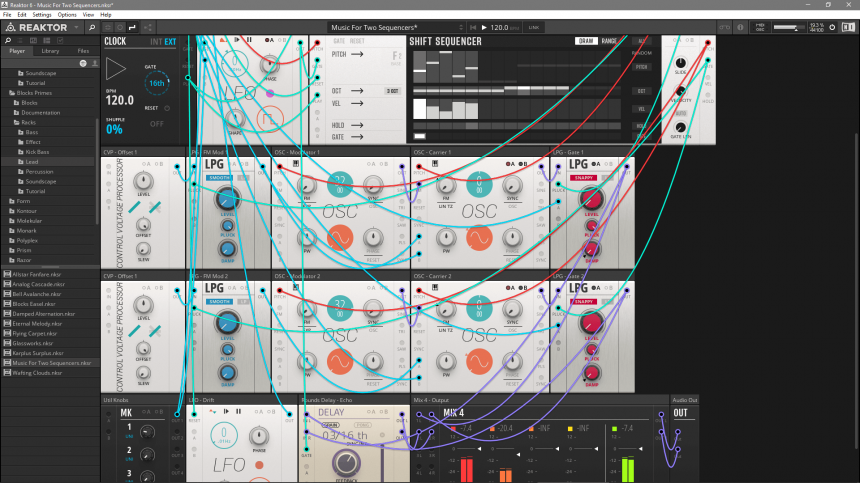Click the blue LEVEL knob on LPG FM Mod 2
This screenshot has height=483, width=860.
[227, 323]
